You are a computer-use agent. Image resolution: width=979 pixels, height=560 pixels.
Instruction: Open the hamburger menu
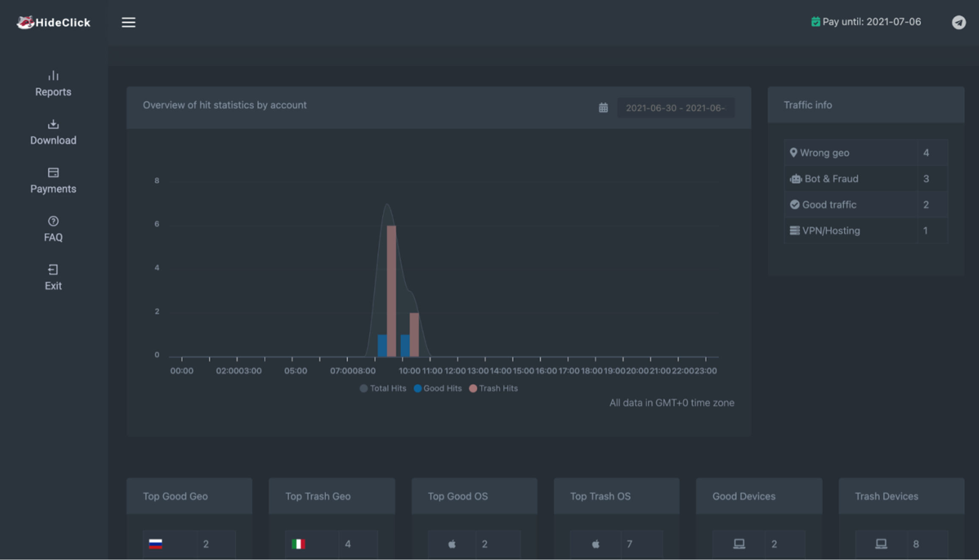pyautogui.click(x=128, y=22)
